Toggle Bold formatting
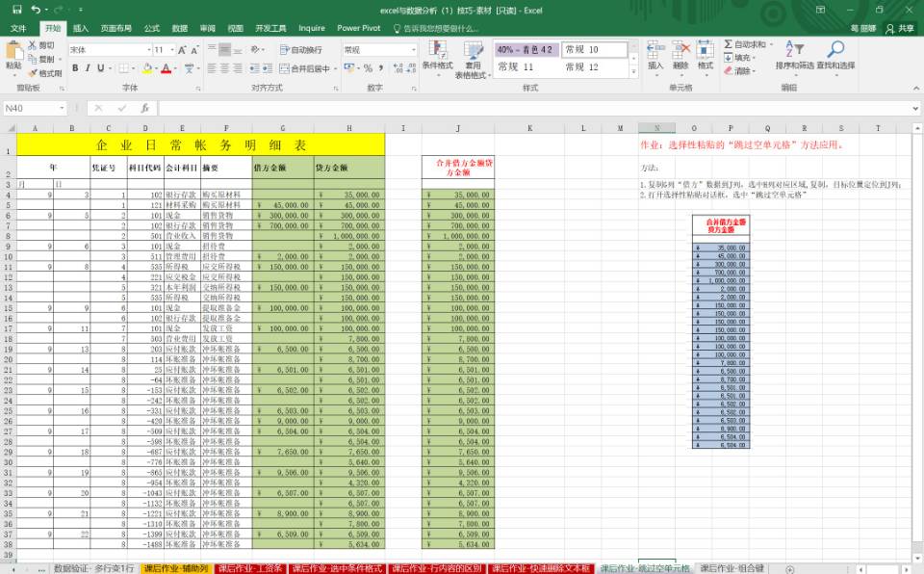 [x=75, y=68]
